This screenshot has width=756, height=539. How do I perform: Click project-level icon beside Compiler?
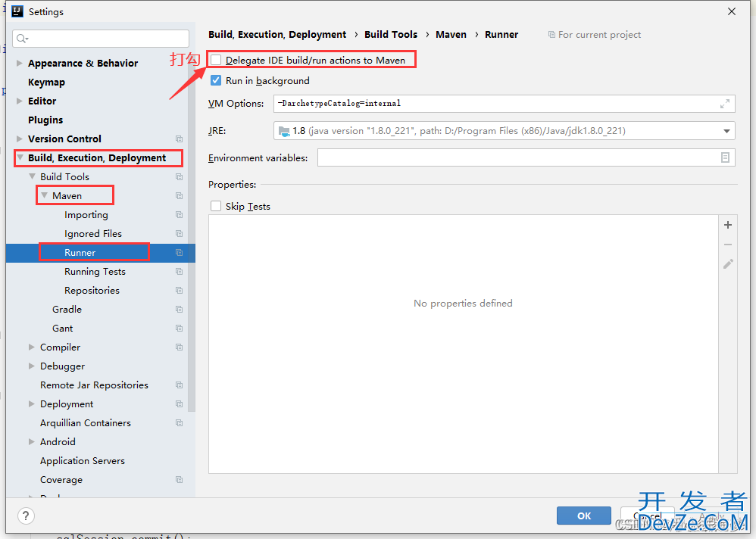coord(180,347)
